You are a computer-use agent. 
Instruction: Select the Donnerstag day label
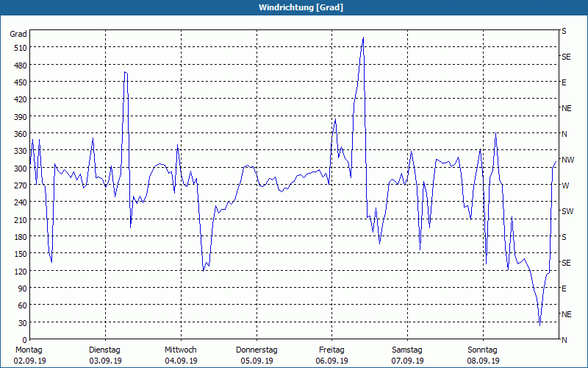pos(257,350)
